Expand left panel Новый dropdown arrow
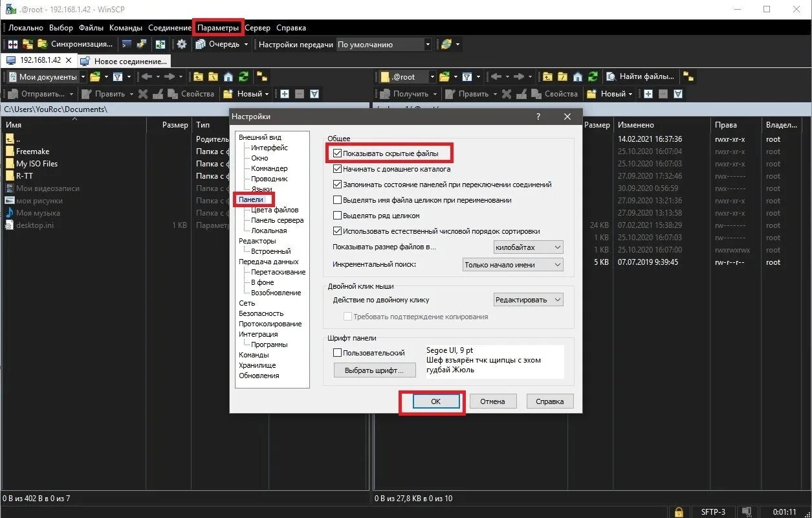812x518 pixels. pos(267,94)
